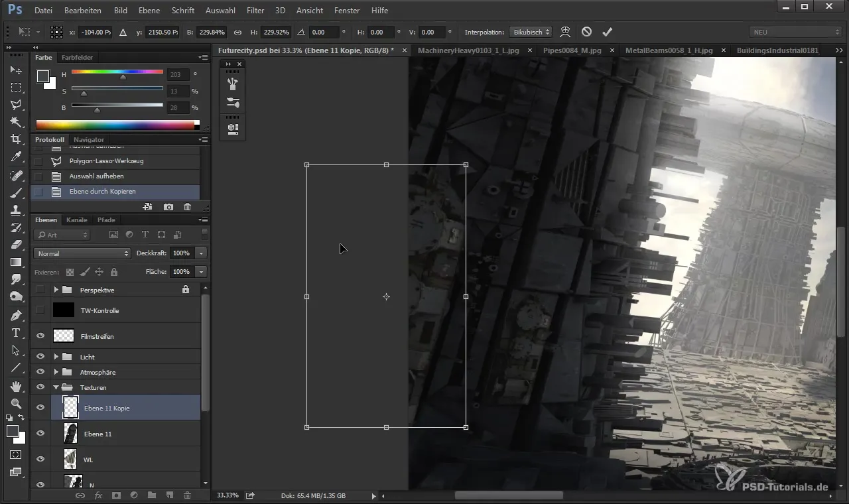The height and width of the screenshot is (504, 849).
Task: Click the horizontal scale B input field
Action: [212, 32]
